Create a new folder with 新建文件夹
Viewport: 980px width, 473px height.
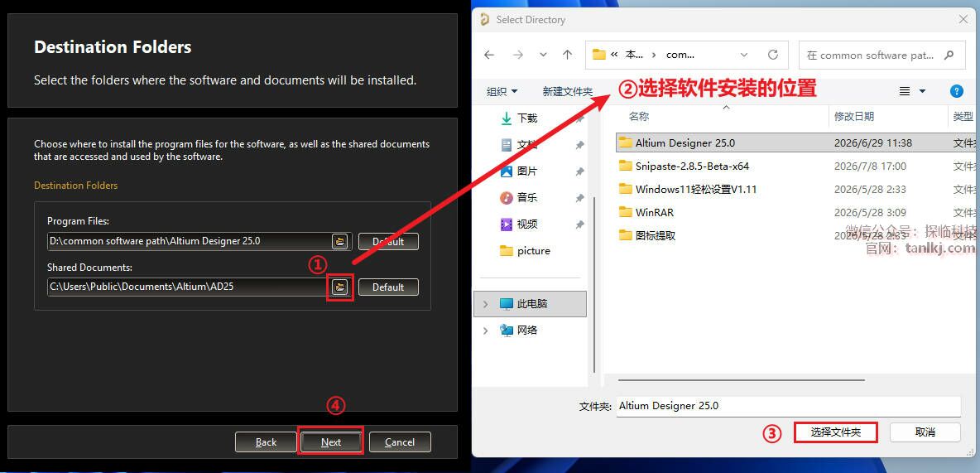point(568,91)
